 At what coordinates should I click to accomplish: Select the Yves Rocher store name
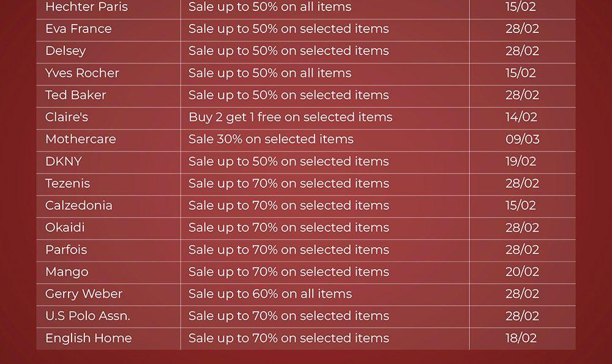pyautogui.click(x=82, y=73)
